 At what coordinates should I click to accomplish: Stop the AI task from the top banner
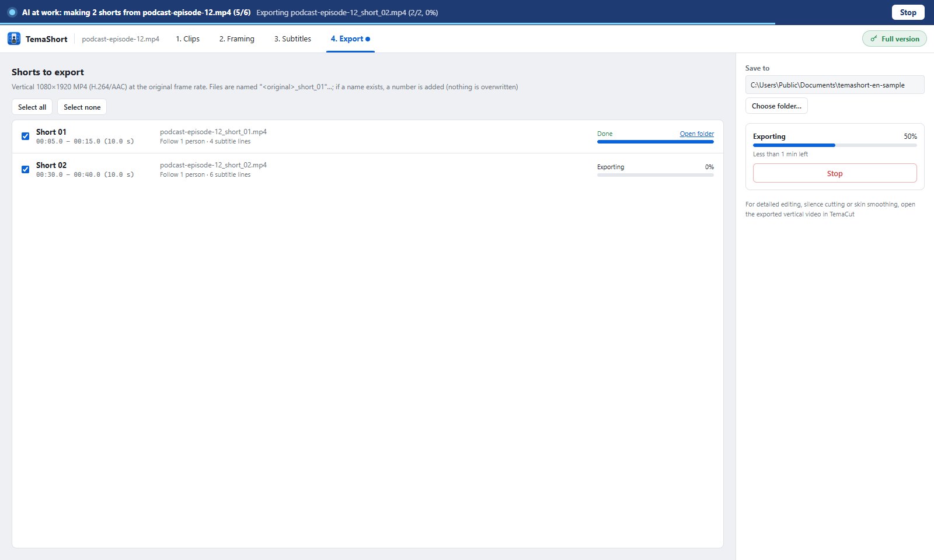click(908, 12)
